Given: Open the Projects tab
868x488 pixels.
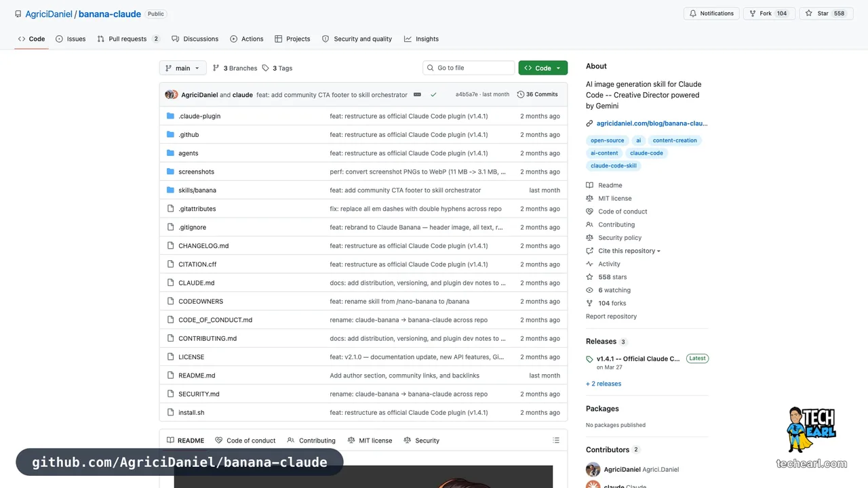Looking at the screenshot, I should click(x=292, y=39).
